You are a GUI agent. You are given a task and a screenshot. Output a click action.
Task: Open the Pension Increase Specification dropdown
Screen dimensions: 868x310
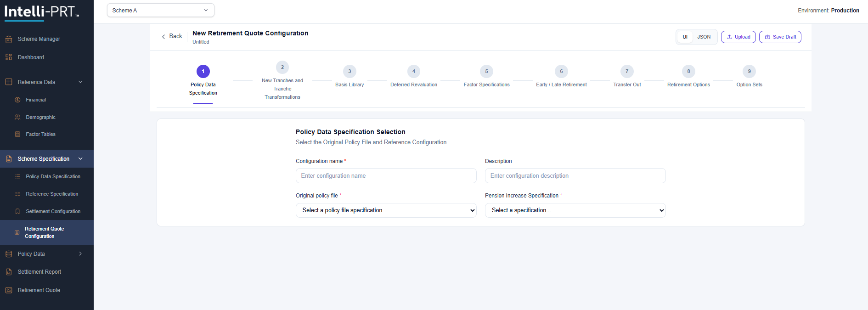(x=575, y=210)
